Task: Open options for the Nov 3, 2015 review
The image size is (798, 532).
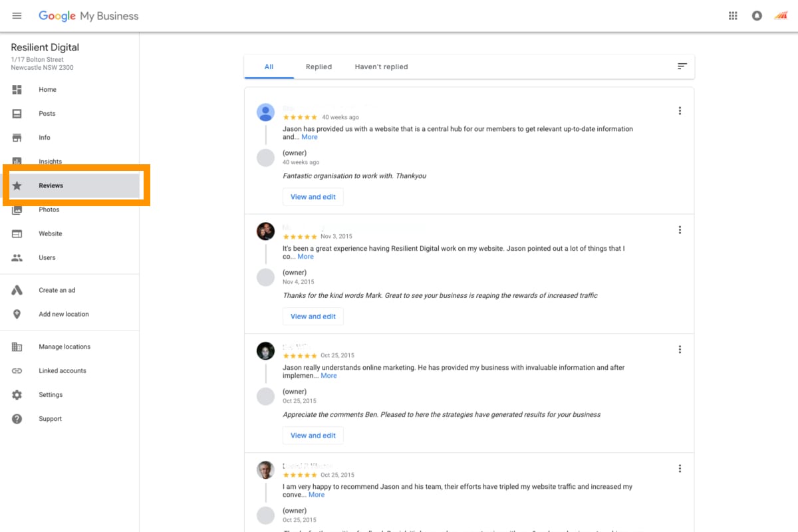Action: click(x=680, y=230)
